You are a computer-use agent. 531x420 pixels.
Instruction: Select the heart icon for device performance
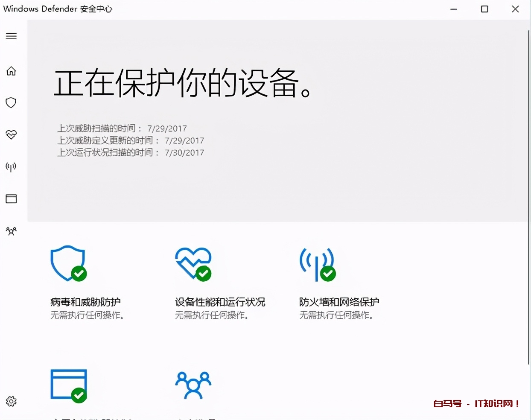[11, 135]
